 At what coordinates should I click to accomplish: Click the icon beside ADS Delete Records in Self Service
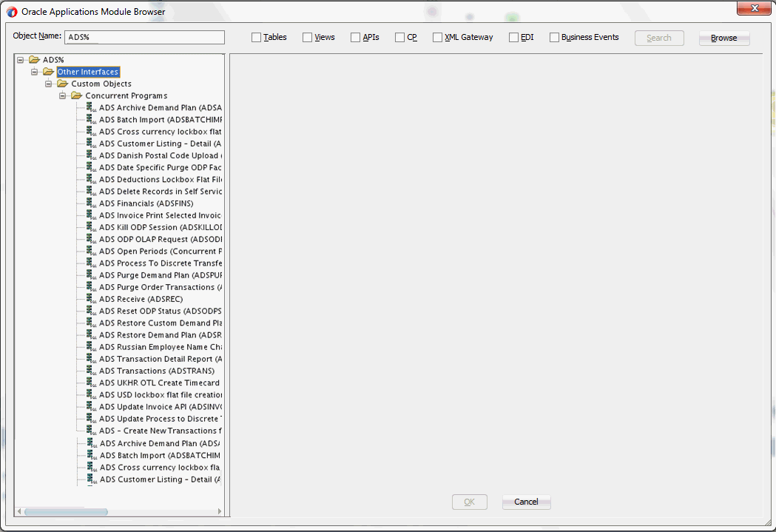click(x=92, y=191)
